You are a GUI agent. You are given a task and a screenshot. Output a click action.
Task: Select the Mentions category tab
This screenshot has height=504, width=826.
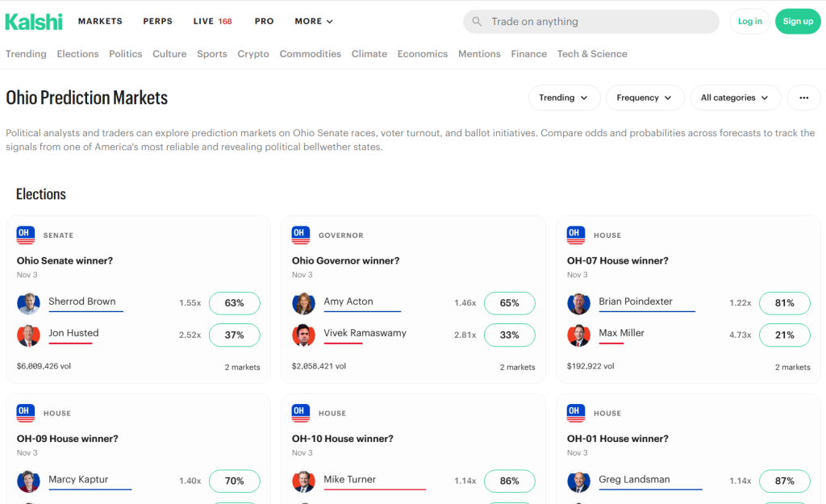tap(479, 54)
